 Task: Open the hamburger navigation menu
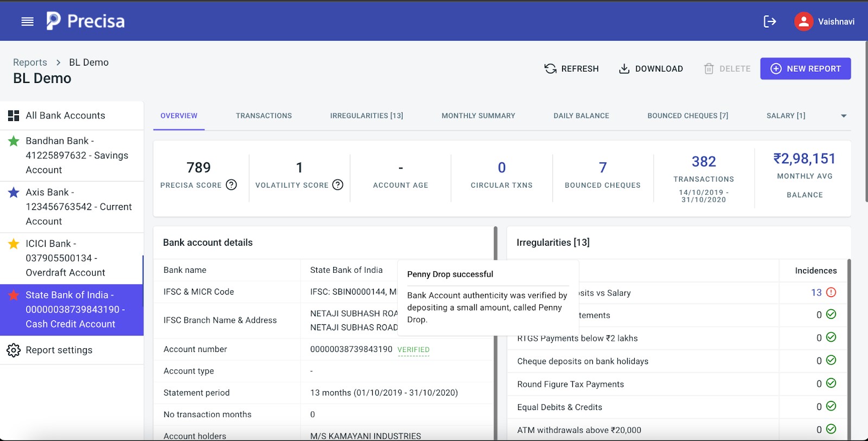click(x=27, y=21)
